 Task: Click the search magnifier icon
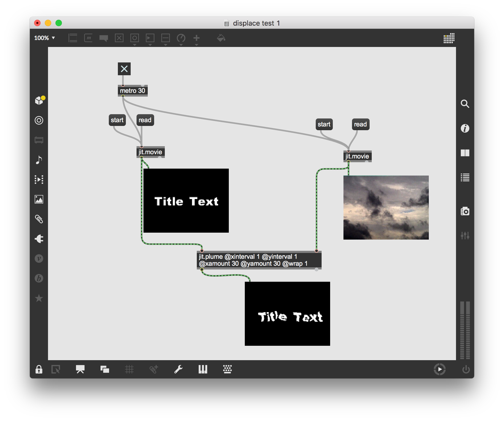[465, 104]
